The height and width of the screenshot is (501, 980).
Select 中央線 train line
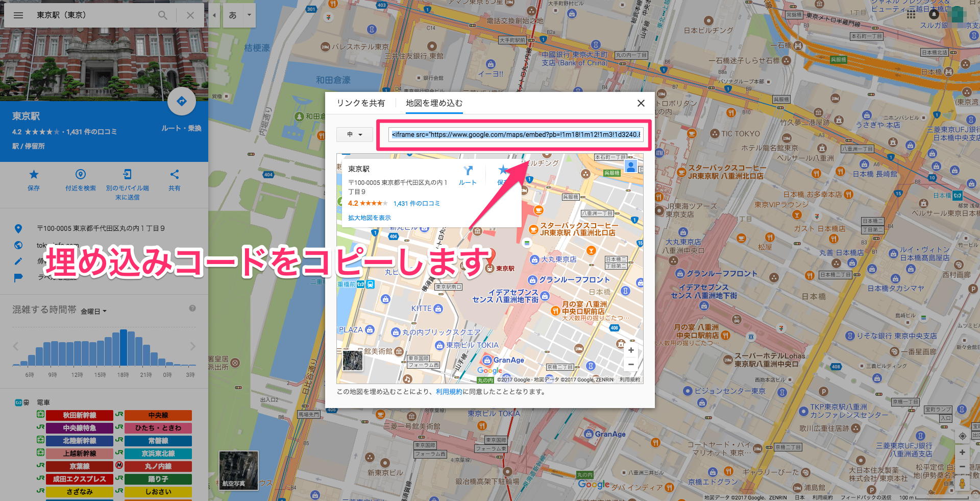(x=158, y=415)
